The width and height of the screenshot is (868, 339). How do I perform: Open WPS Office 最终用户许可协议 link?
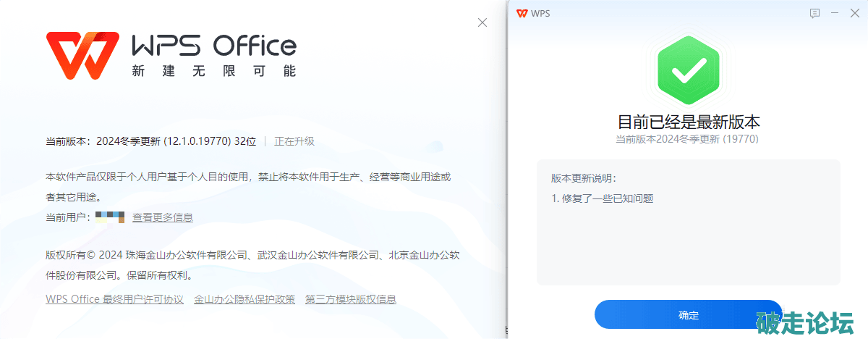[114, 299]
